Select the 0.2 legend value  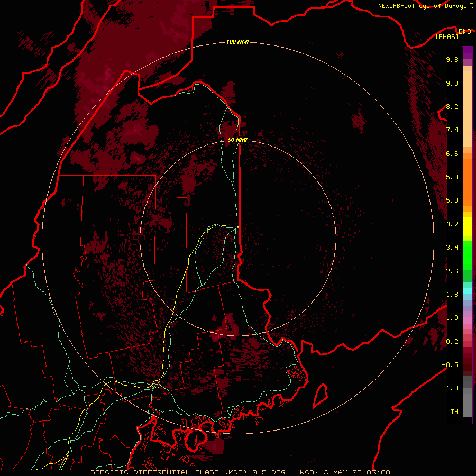click(x=452, y=342)
